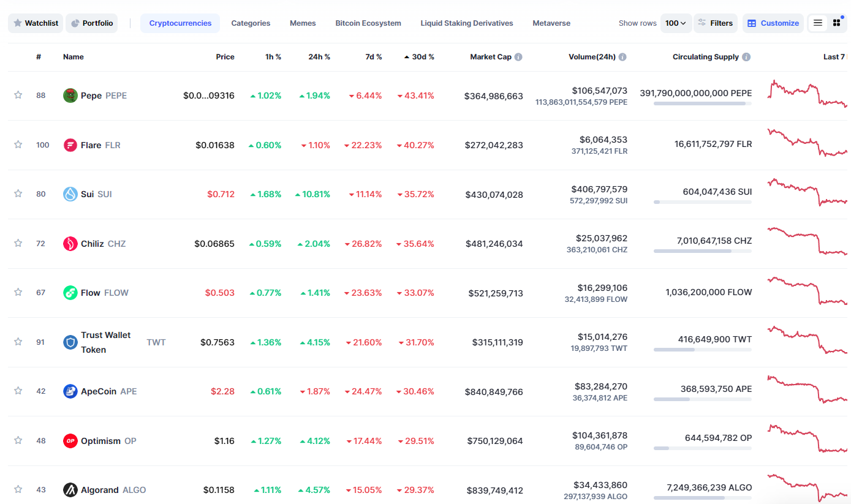851x504 pixels.
Task: Switch to grid view layout
Action: click(836, 23)
